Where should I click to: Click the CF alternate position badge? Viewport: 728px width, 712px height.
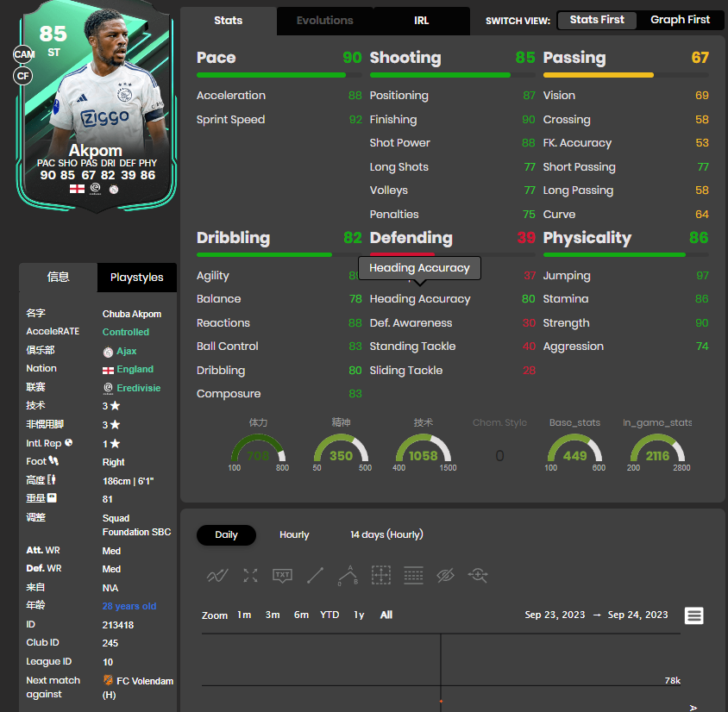[22, 76]
